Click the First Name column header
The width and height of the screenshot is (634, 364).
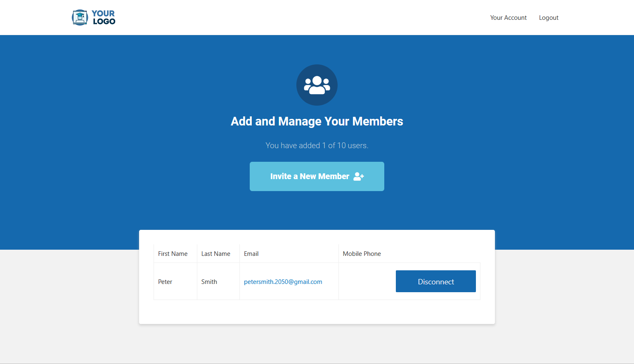coord(173,254)
